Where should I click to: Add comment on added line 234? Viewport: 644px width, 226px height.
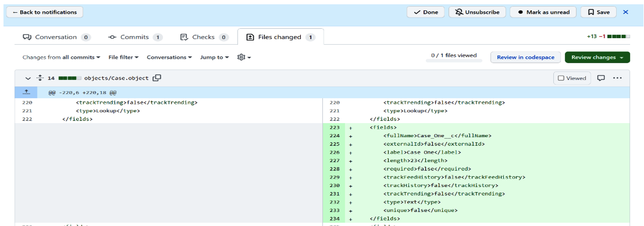pos(350,219)
